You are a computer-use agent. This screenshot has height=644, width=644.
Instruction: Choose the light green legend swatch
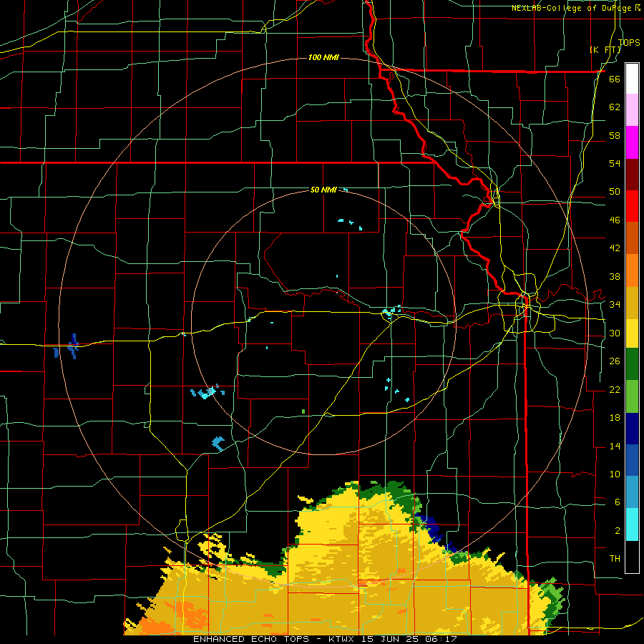point(632,396)
